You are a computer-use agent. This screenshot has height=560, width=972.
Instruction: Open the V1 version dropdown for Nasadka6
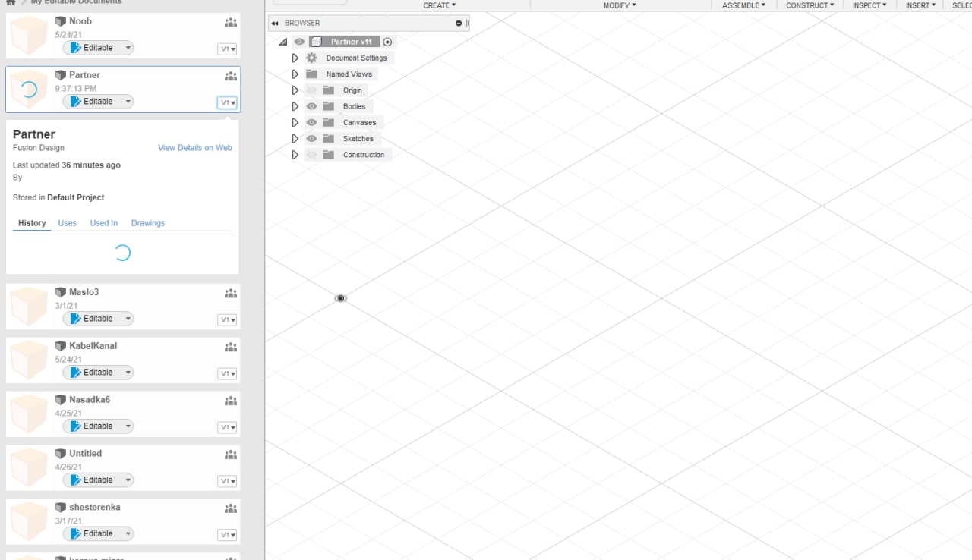227,428
